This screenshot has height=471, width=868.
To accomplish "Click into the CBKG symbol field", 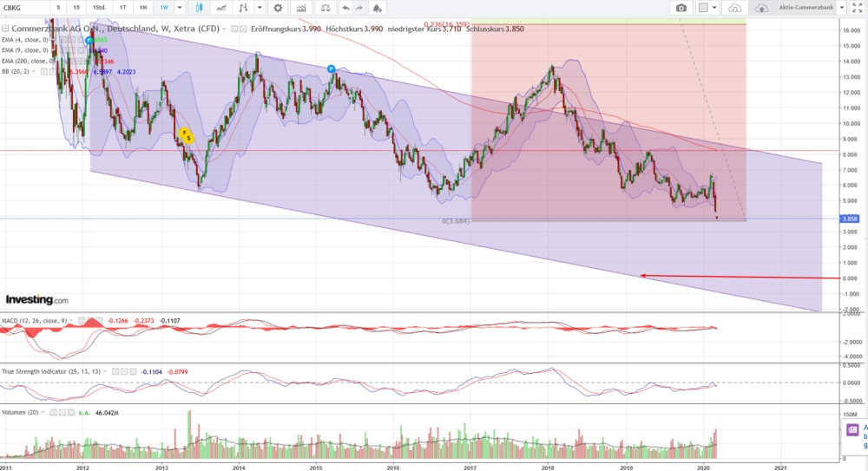I will click(x=25, y=8).
